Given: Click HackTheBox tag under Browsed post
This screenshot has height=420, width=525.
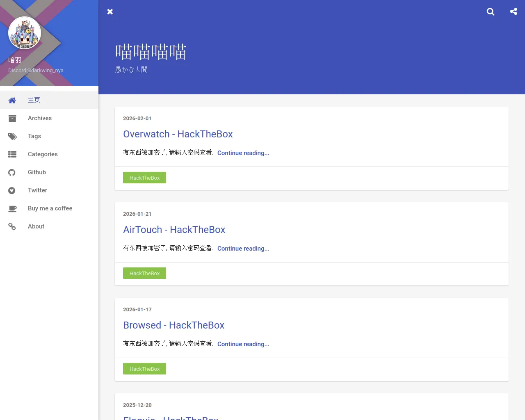Looking at the screenshot, I should tap(144, 369).
